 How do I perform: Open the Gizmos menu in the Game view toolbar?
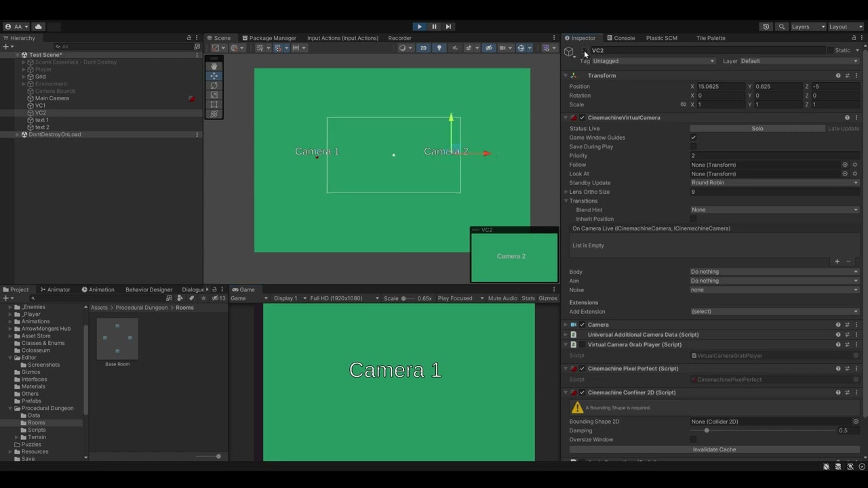point(547,298)
